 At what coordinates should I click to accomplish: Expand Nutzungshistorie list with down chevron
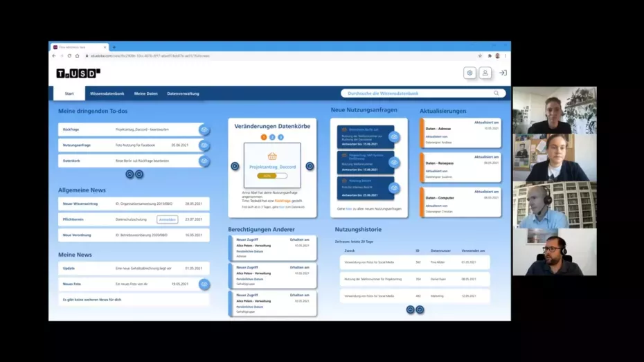coord(420,309)
